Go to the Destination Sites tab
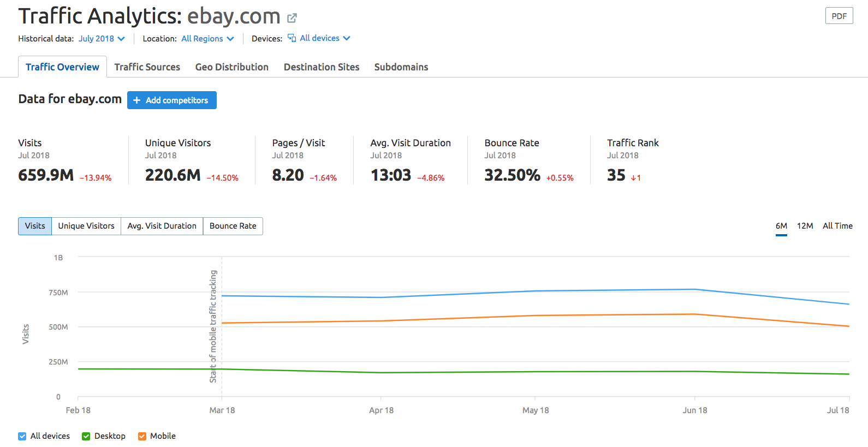Image resolution: width=868 pixels, height=447 pixels. point(322,67)
